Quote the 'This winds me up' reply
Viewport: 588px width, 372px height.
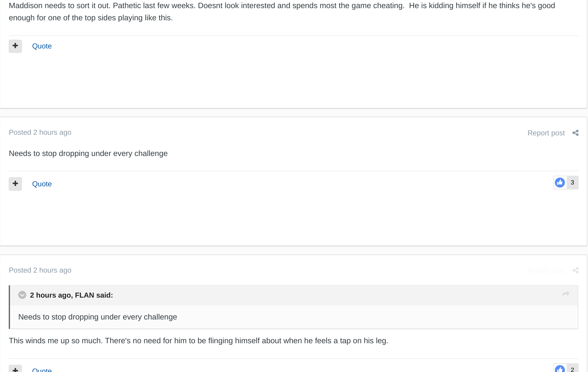click(42, 370)
